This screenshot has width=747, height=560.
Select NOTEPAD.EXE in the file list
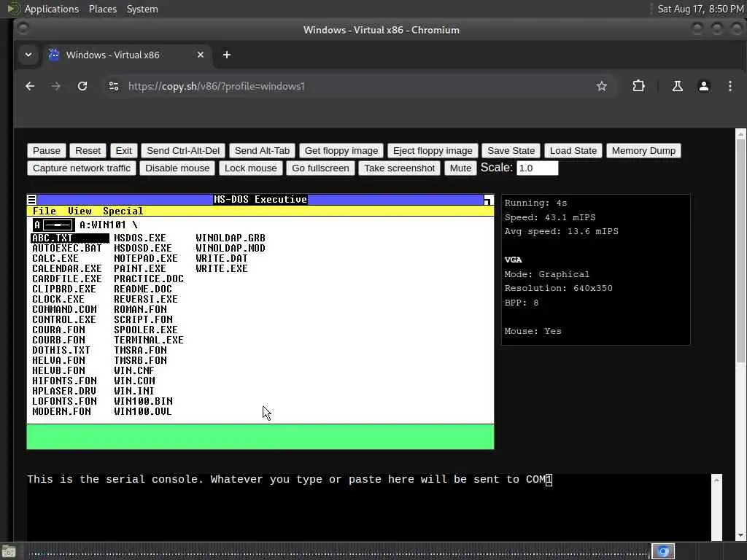click(x=146, y=258)
